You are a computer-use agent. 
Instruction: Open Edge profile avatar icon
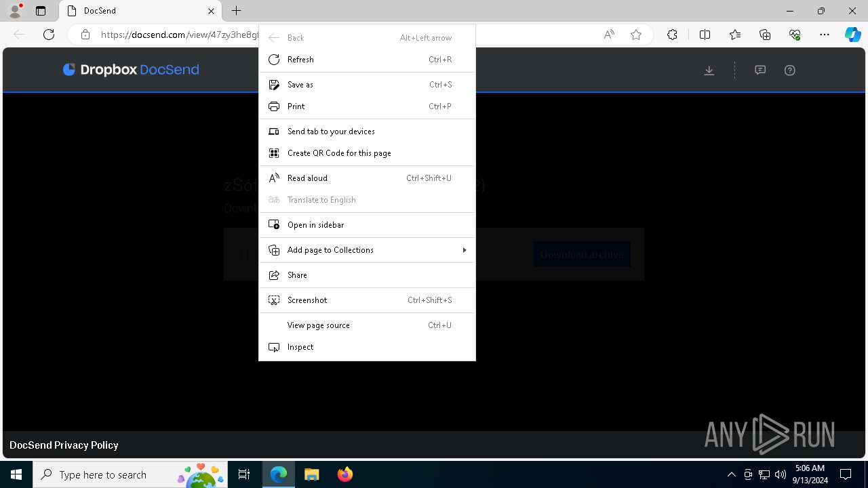point(15,11)
